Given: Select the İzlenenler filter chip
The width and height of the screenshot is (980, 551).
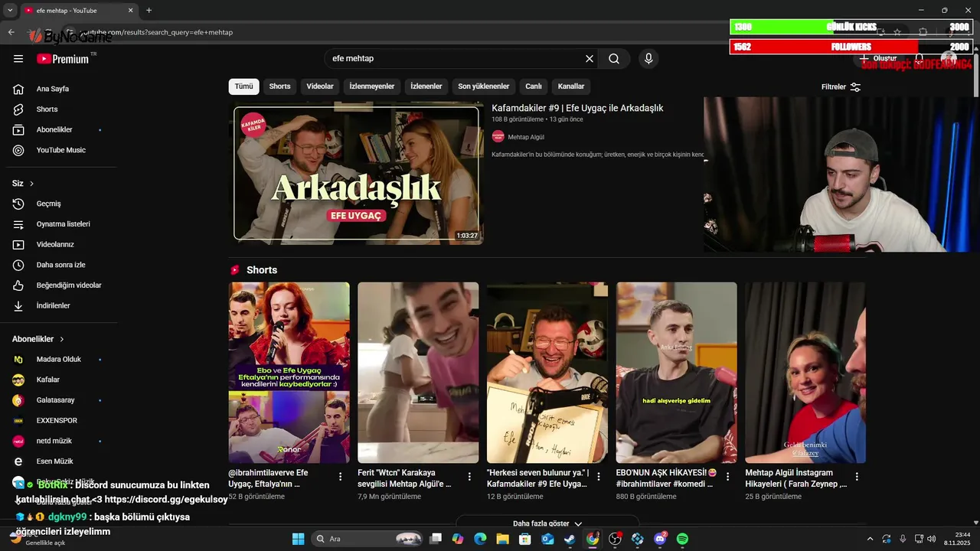Looking at the screenshot, I should click(x=426, y=86).
